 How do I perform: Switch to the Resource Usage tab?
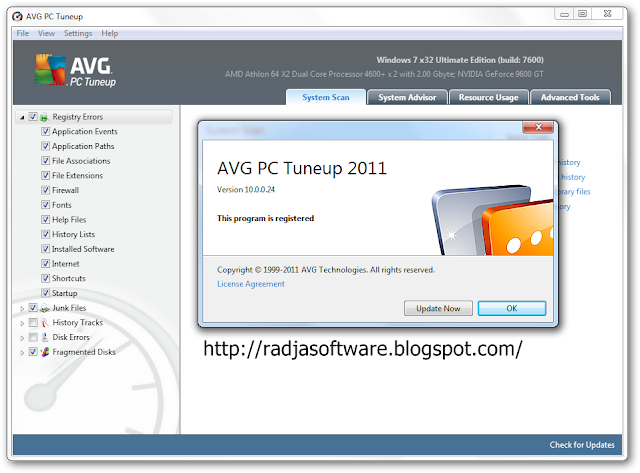tap(488, 98)
